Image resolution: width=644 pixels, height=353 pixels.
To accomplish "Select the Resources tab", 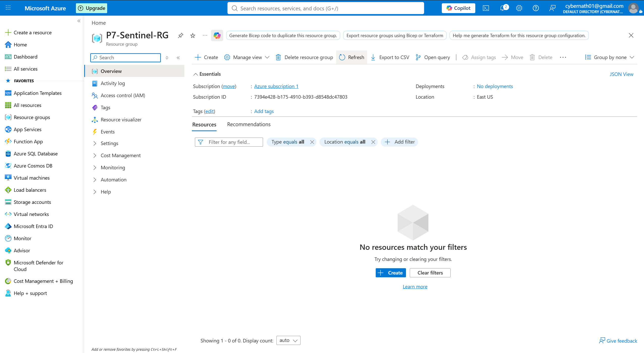I will tap(204, 124).
